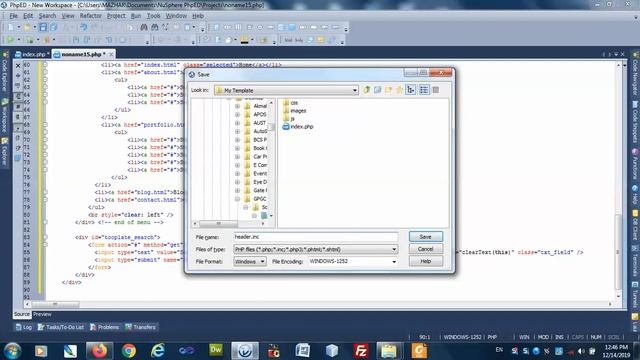Click the Save toolbar icon
The width and height of the screenshot is (640, 360).
43,27
